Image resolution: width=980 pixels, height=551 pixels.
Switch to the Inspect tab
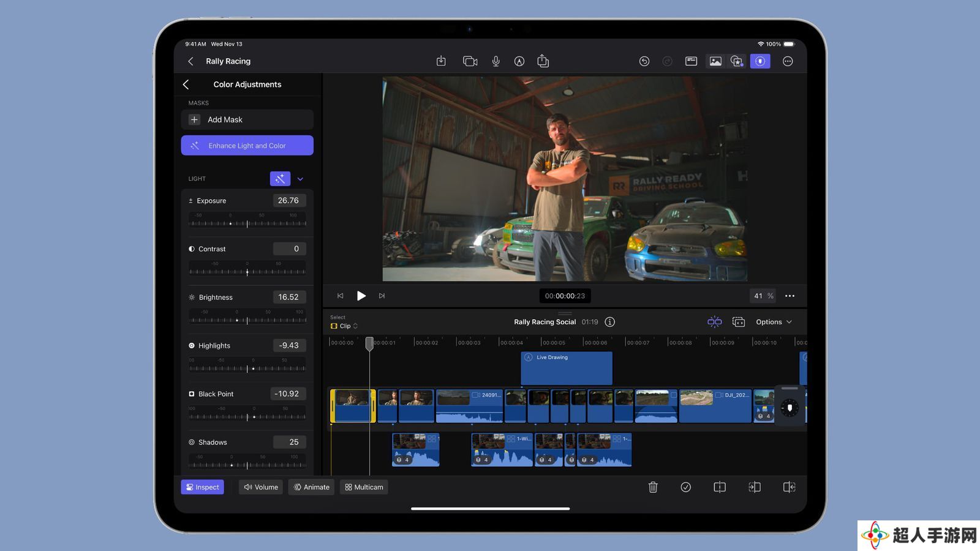click(x=202, y=487)
